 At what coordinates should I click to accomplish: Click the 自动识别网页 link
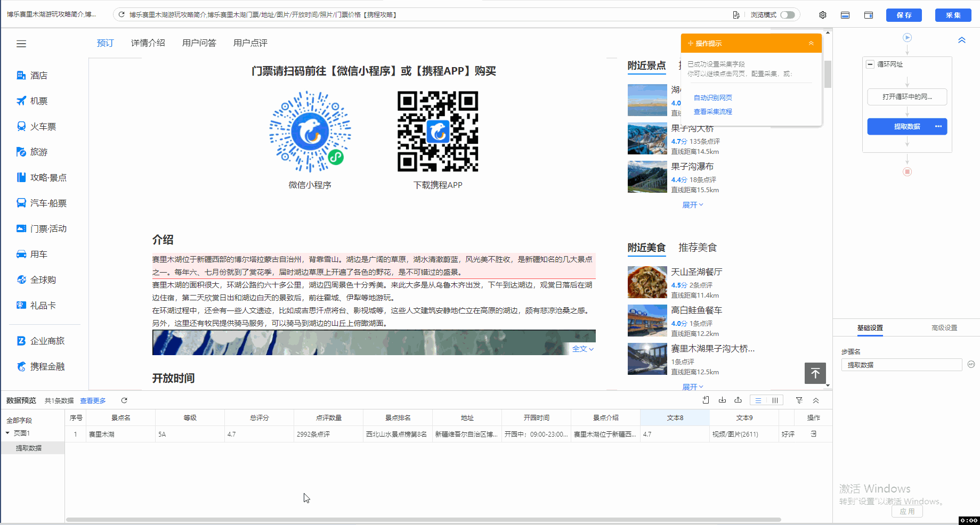point(713,98)
